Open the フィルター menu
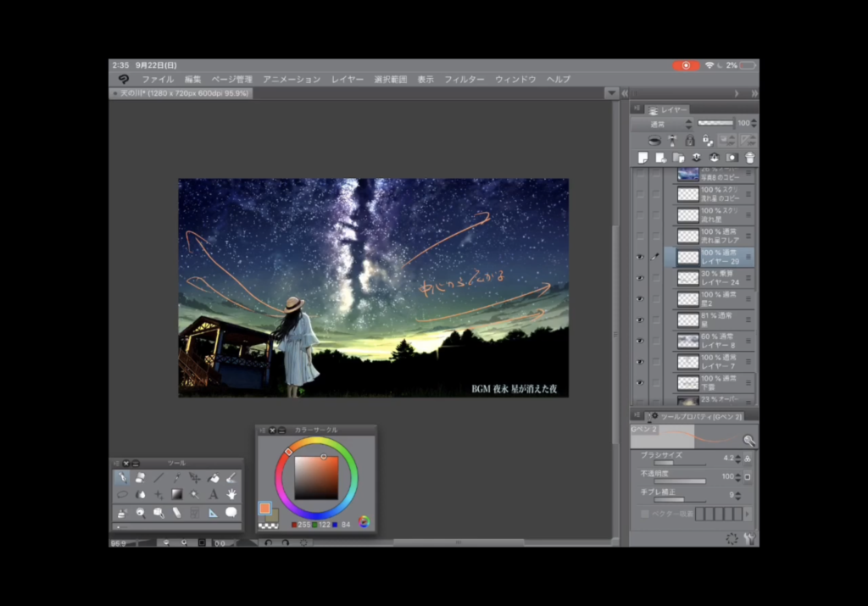This screenshot has height=606, width=868. [464, 80]
